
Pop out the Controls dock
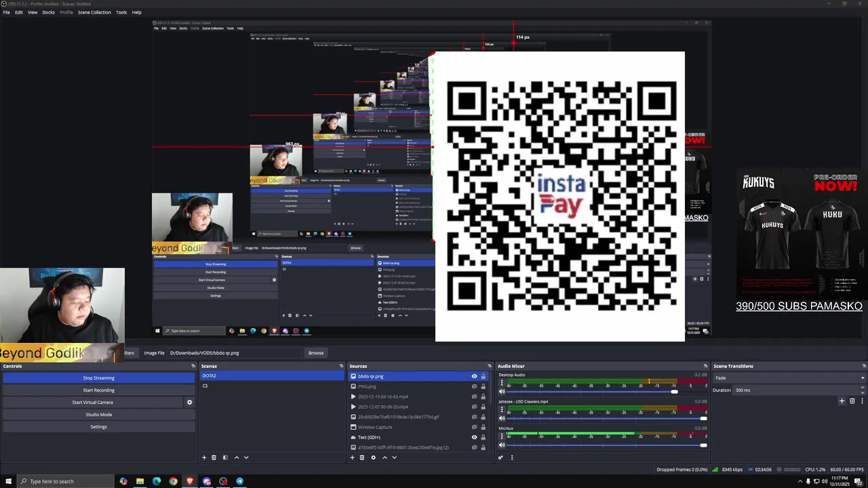193,366
